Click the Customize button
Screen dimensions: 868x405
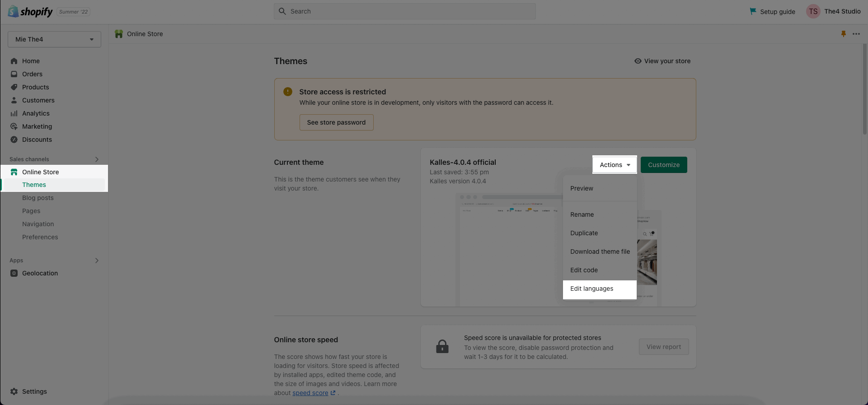point(664,165)
